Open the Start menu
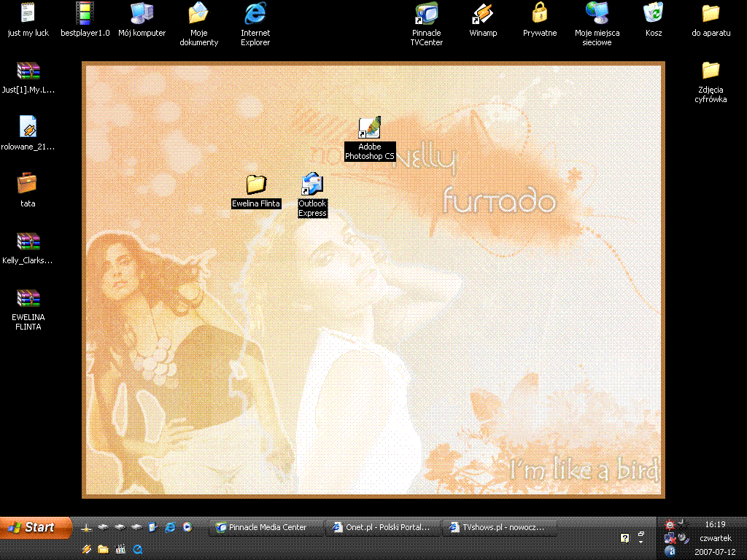This screenshot has width=747, height=560. pyautogui.click(x=36, y=527)
